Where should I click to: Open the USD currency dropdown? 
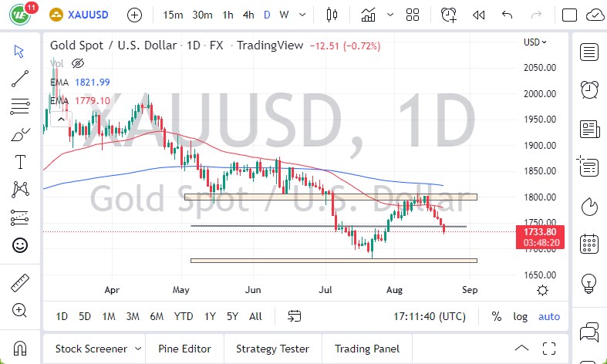coord(534,42)
